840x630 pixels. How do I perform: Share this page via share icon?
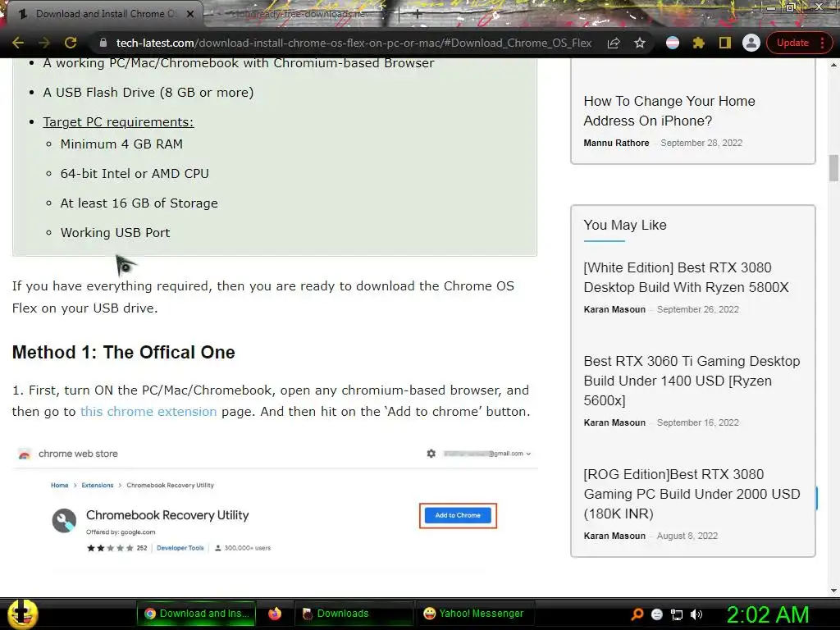coord(614,43)
